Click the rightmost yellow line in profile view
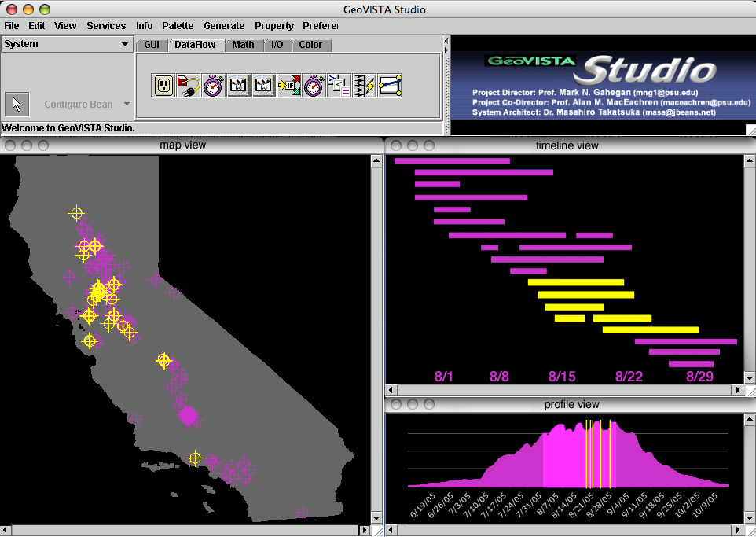Viewport: 756px width, 537px height. [x=610, y=454]
